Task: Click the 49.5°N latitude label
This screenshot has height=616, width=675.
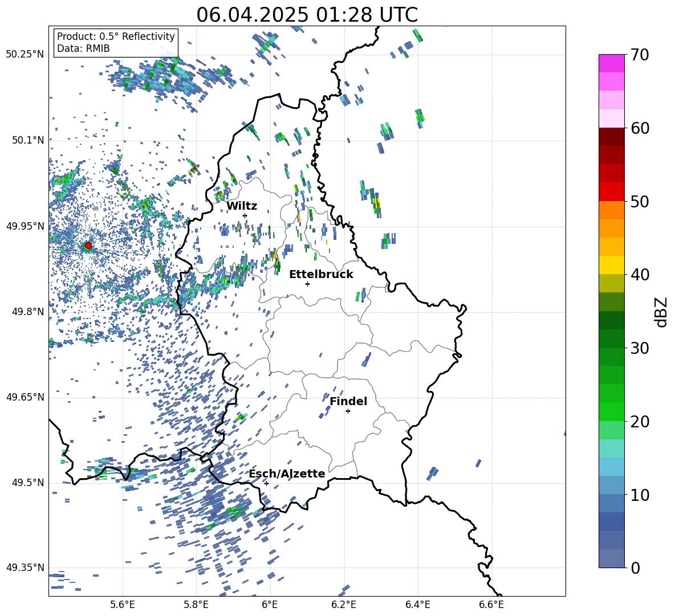Action: [28, 483]
